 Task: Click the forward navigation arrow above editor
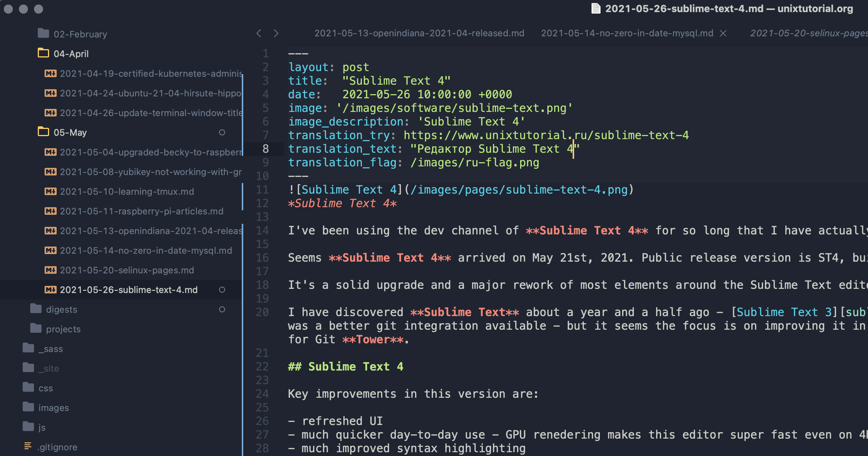(x=276, y=33)
